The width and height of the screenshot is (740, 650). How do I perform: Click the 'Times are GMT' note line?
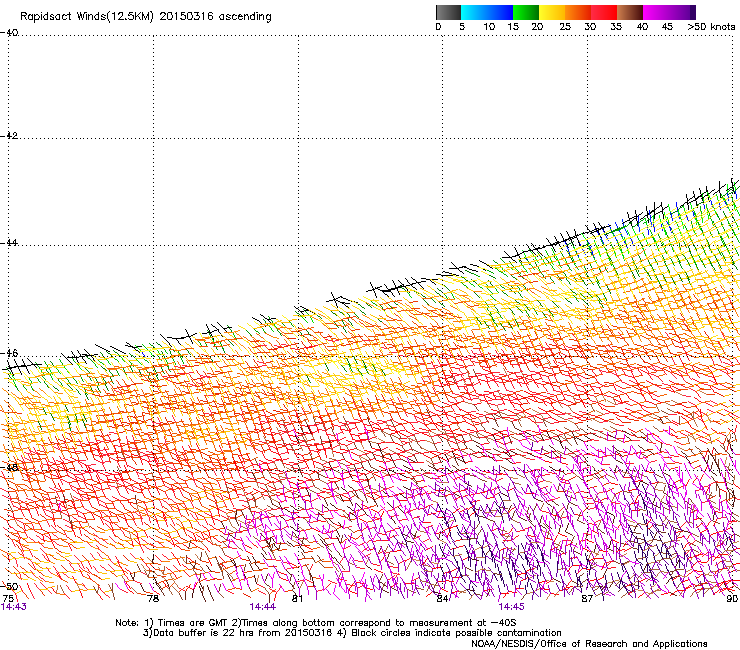point(315,623)
